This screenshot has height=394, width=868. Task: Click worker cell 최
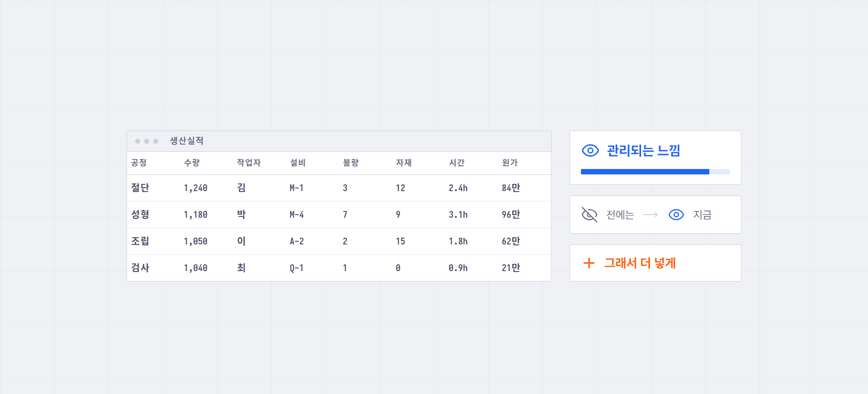[x=241, y=268]
